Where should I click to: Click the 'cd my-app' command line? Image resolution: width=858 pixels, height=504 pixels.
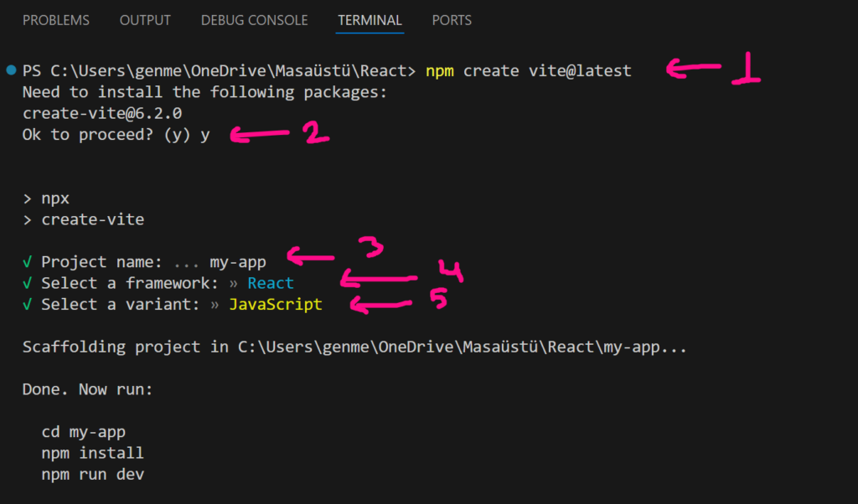[84, 433]
